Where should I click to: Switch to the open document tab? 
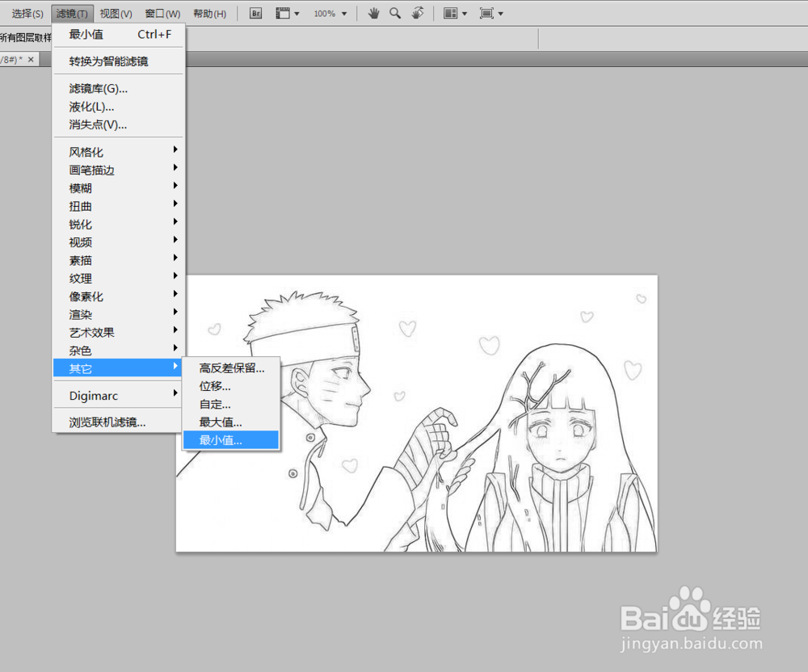[15, 59]
